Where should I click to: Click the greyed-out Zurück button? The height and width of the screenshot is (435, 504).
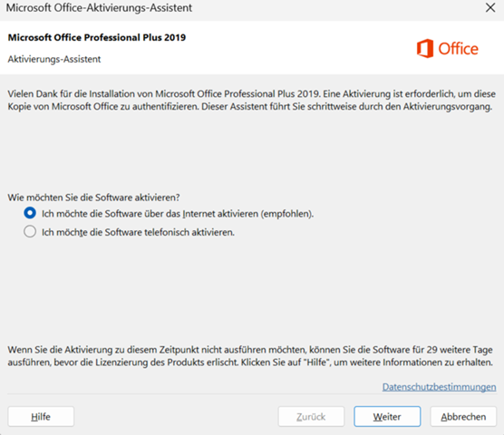tap(311, 417)
